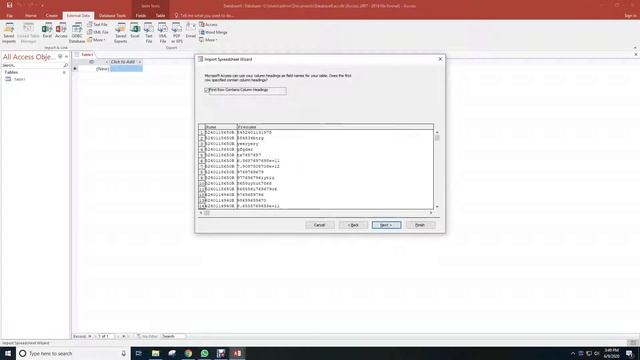The width and height of the screenshot is (640, 360).
Task: Switch to Home ribbon tab
Action: tap(31, 16)
